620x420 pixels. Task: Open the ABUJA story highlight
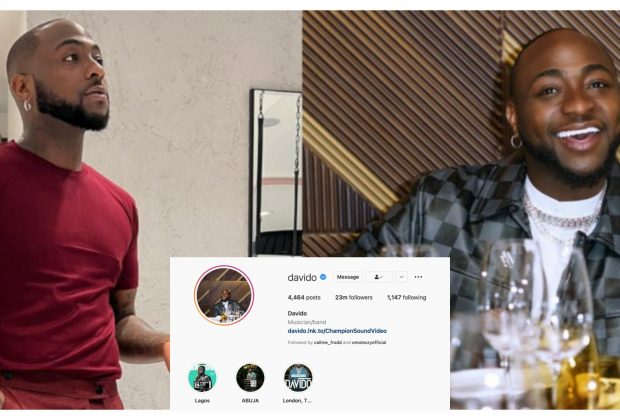[x=250, y=378]
